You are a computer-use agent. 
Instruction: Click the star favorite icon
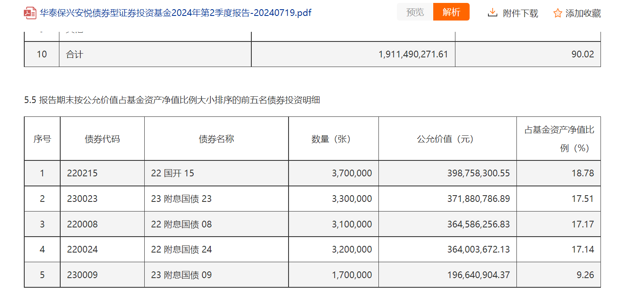[x=557, y=13]
